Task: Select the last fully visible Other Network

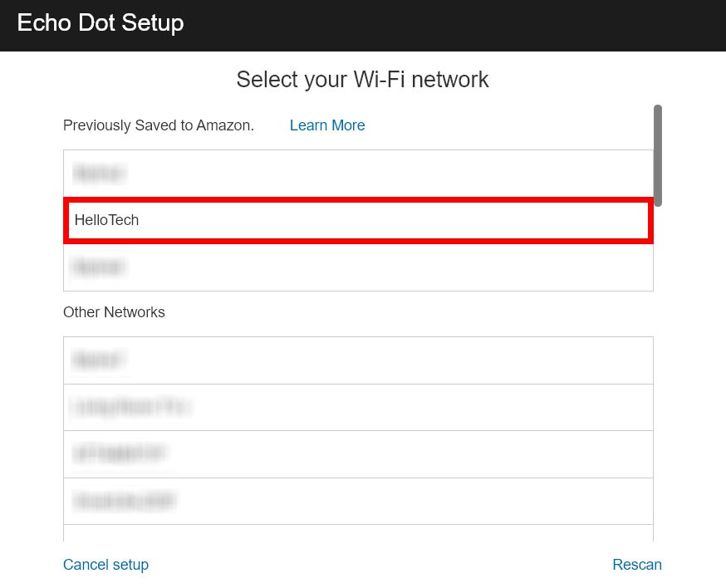Action: coord(357,501)
